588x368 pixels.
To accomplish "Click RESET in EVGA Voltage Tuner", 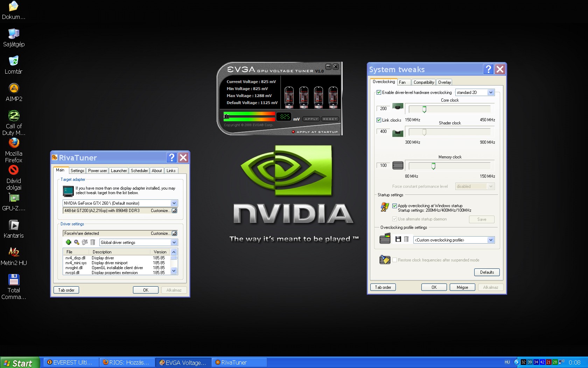I will (x=330, y=119).
